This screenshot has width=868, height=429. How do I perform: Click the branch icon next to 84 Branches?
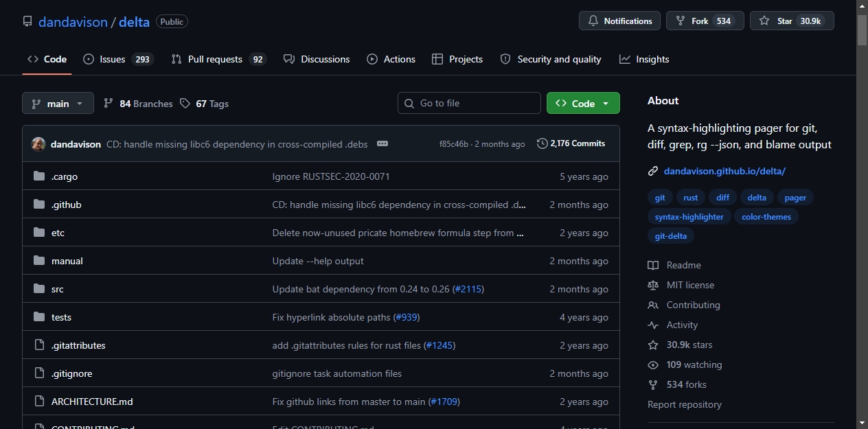(108, 103)
